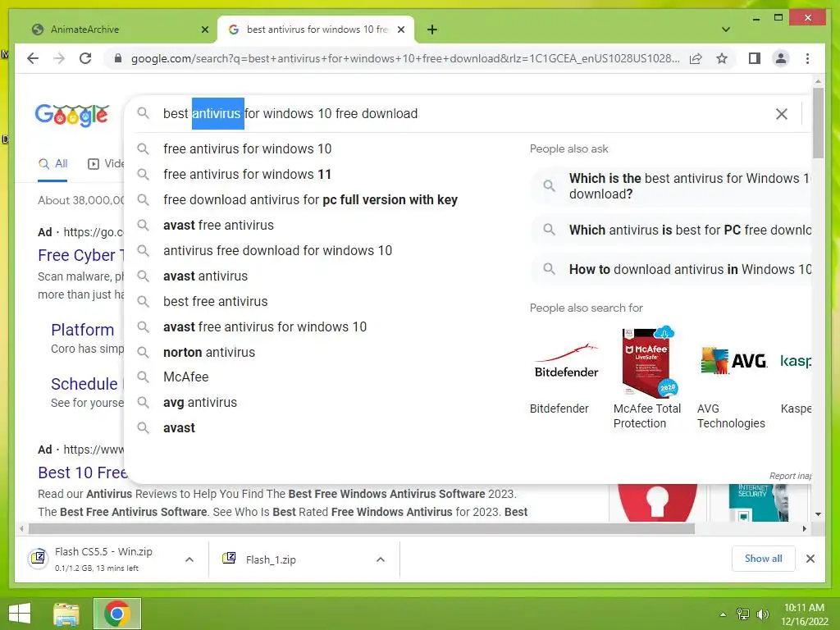This screenshot has width=840, height=630.
Task: Click the scrollbar down arrow
Action: 818,514
